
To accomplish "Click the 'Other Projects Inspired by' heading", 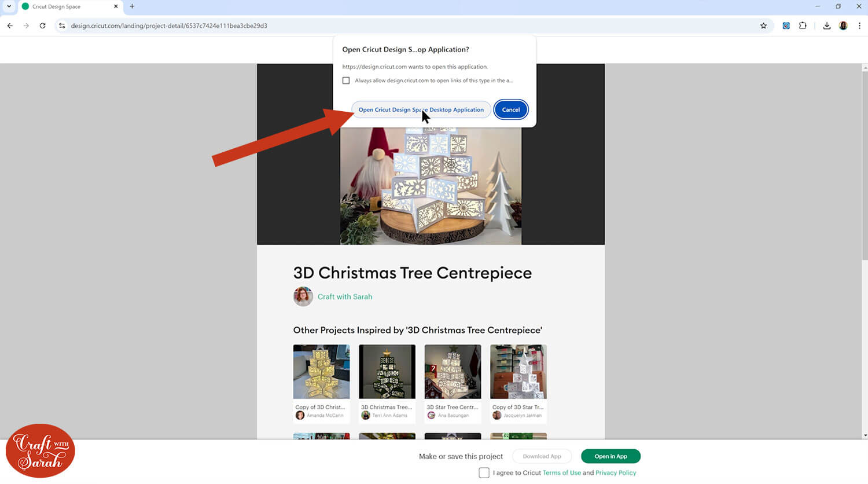I will 418,330.
